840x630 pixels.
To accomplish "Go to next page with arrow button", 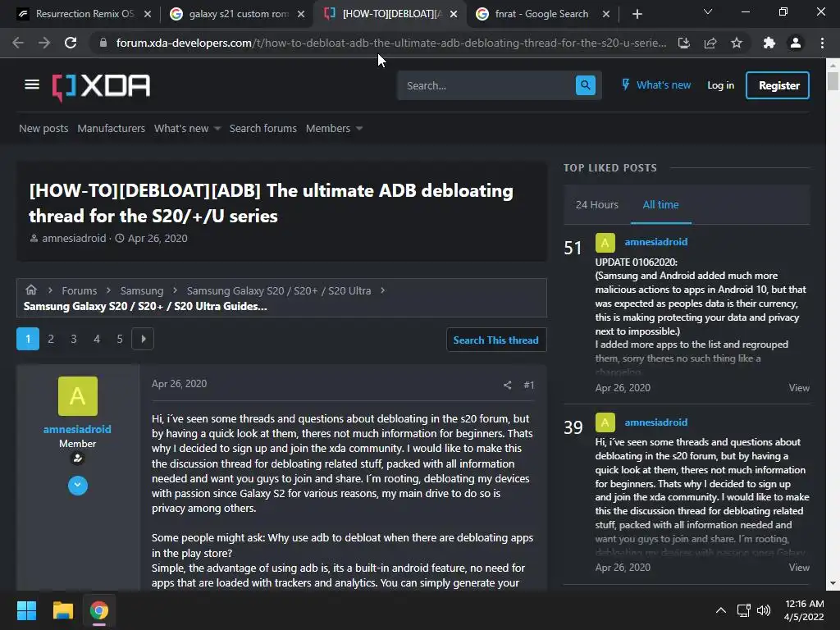I will [143, 339].
